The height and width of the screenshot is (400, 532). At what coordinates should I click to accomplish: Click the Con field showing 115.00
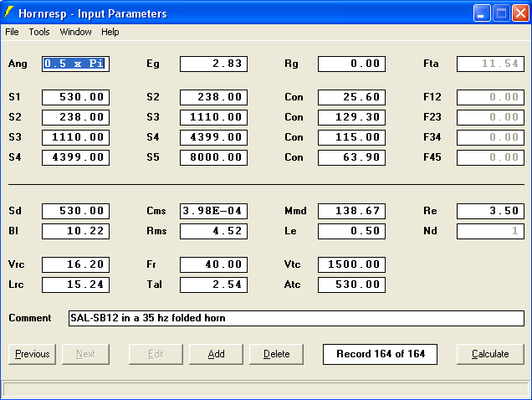pyautogui.click(x=352, y=137)
